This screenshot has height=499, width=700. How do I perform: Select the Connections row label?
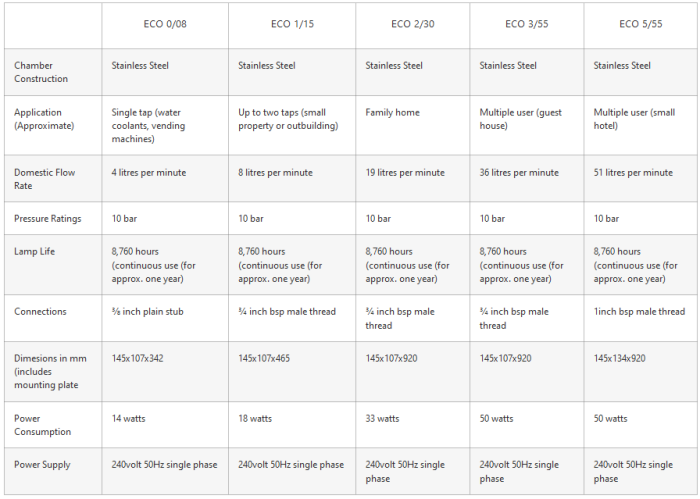pos(40,311)
